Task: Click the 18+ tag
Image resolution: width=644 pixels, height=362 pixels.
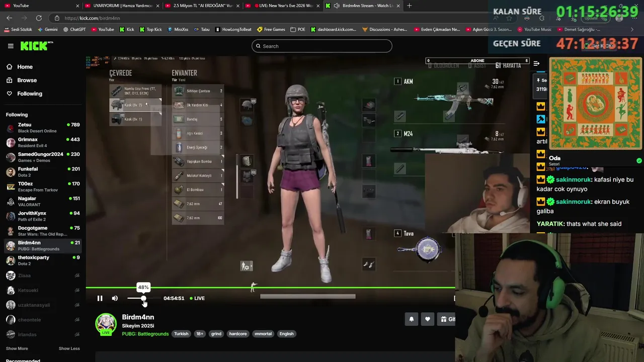Action: 200,334
